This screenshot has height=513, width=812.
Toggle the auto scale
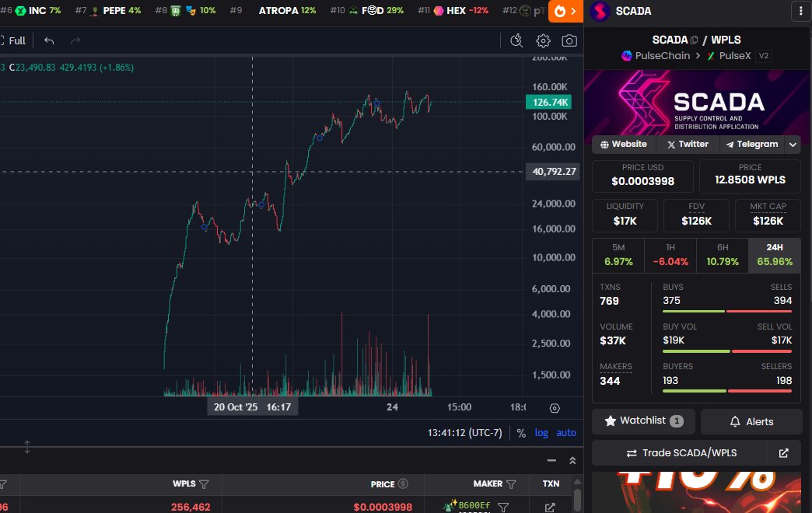pyautogui.click(x=566, y=433)
